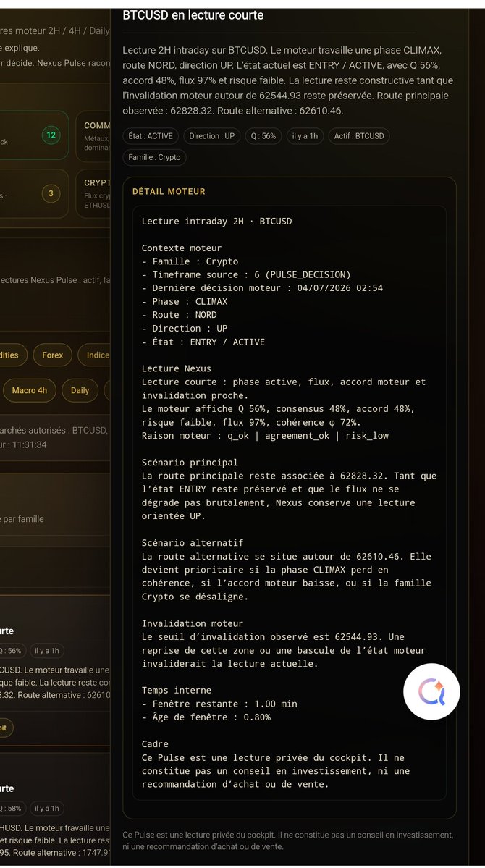Viewport: 485px width, 868px height.
Task: Click the Lecture intraday 2H · BTCUSD line
Action: click(x=216, y=221)
